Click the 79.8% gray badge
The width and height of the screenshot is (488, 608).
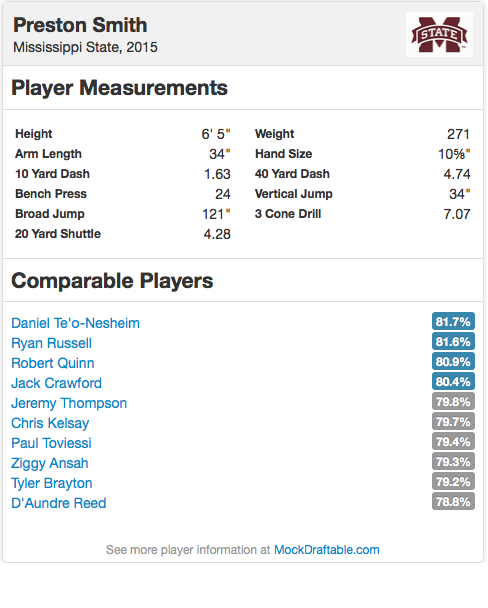coord(453,402)
